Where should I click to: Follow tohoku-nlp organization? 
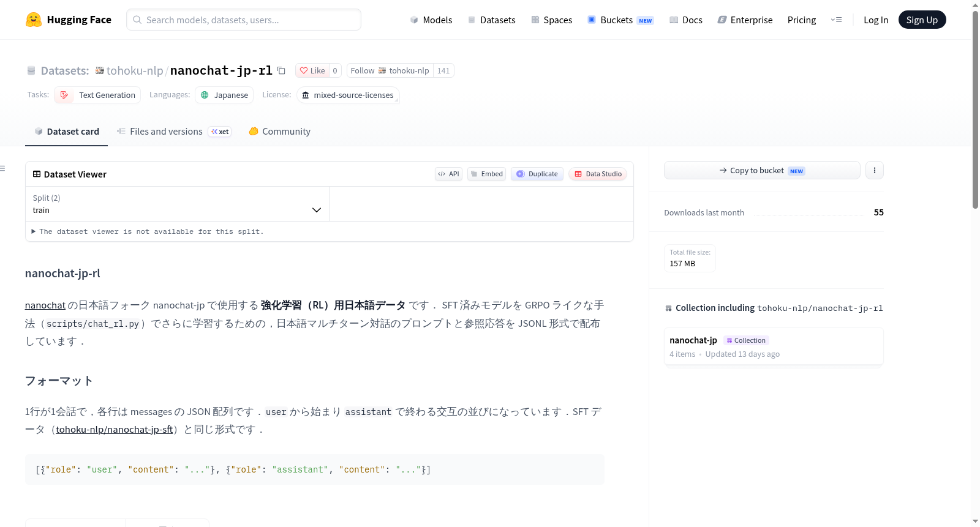coord(390,70)
